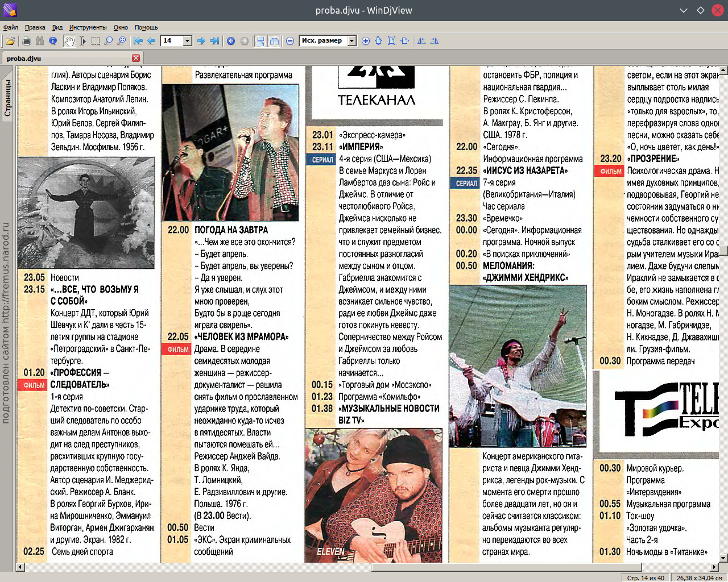Open the Инструменты menu
Viewport: 728px width, 582px height.
click(88, 27)
